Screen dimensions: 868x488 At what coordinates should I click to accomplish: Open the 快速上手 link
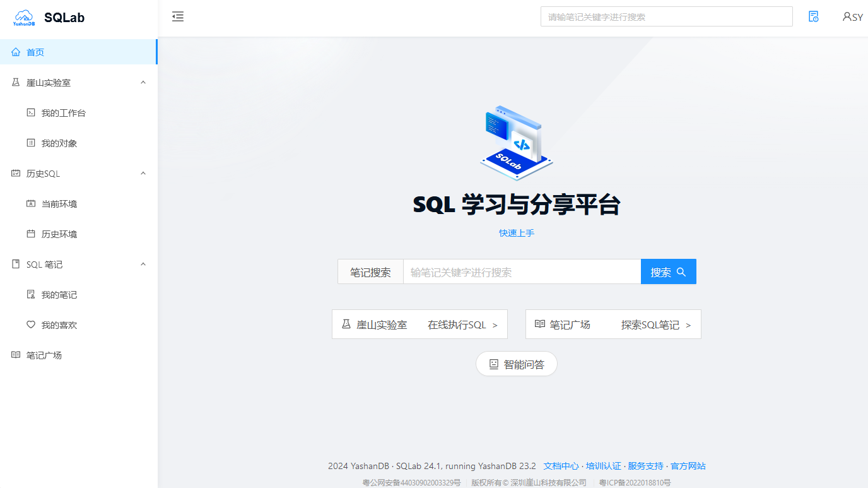click(517, 233)
